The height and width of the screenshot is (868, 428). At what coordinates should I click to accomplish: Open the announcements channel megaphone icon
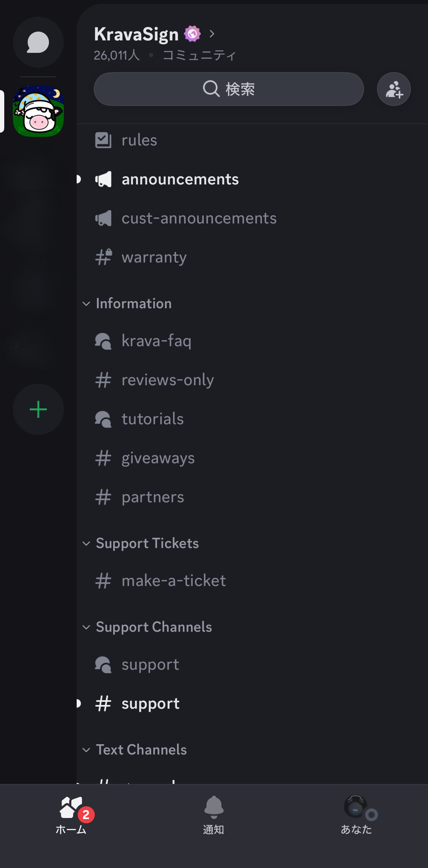coord(104,179)
